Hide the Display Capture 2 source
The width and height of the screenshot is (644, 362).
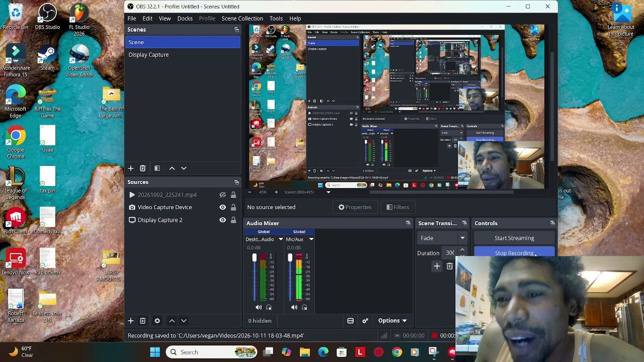222,220
